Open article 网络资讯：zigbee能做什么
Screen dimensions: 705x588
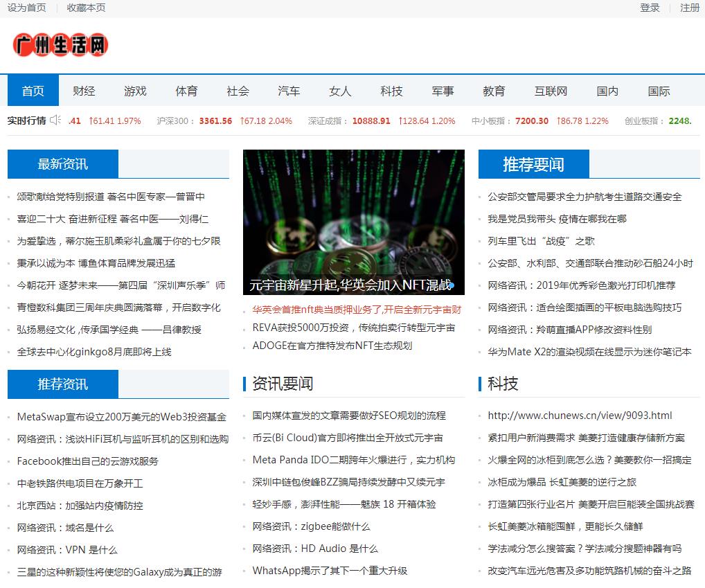point(311,526)
